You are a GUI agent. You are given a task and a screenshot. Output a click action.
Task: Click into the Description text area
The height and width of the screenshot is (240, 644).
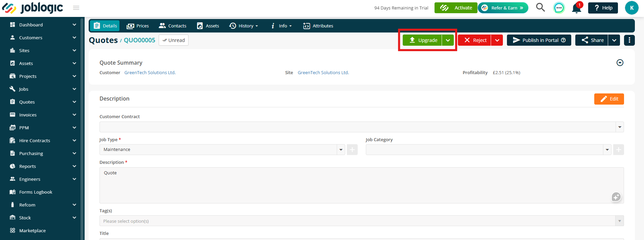[x=361, y=186]
